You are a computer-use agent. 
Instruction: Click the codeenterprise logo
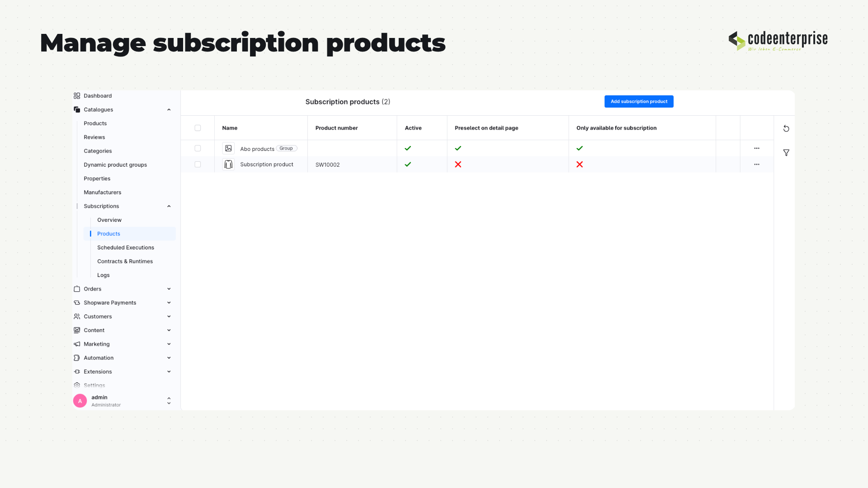point(778,41)
